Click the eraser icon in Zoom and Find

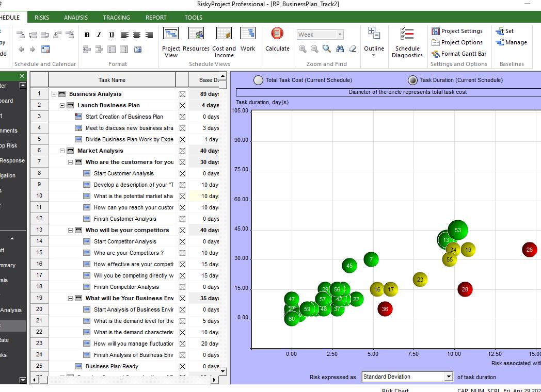[x=352, y=49]
